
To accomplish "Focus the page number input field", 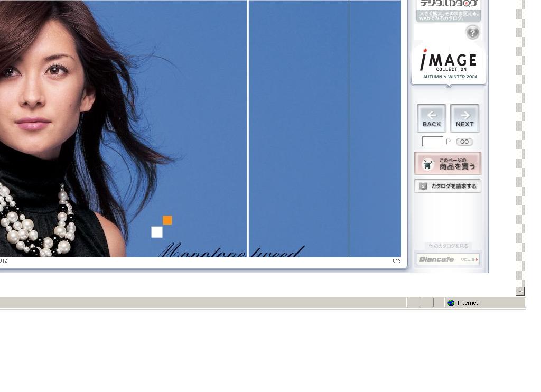I will (x=432, y=142).
